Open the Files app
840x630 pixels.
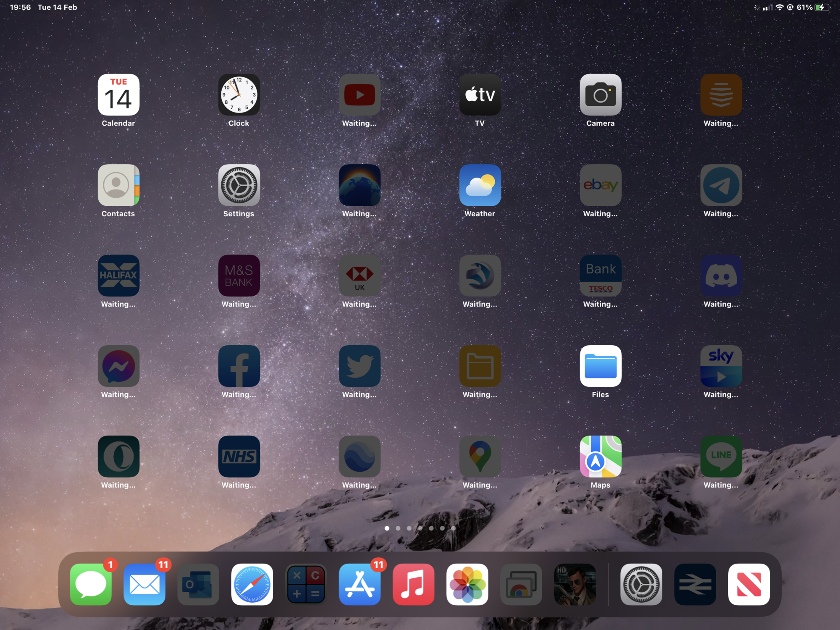point(601,366)
